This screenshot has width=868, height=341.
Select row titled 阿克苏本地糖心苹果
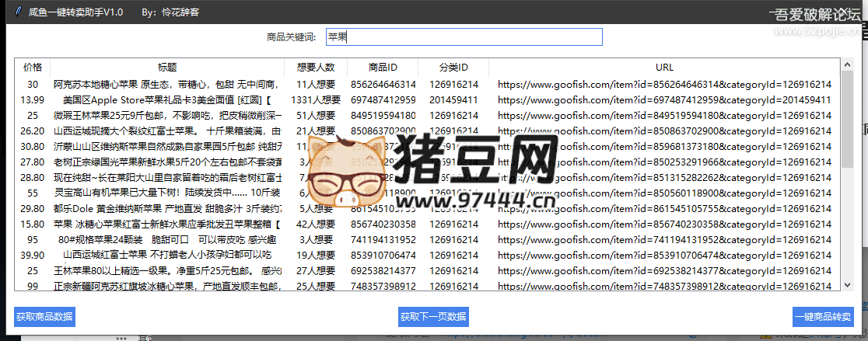pos(427,85)
